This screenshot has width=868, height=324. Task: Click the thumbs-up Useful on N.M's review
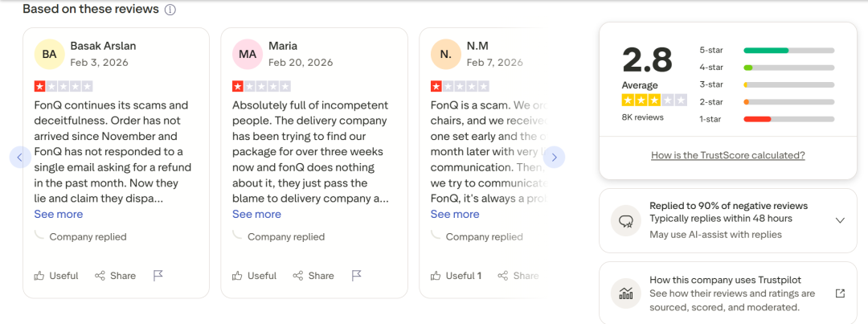click(x=456, y=276)
